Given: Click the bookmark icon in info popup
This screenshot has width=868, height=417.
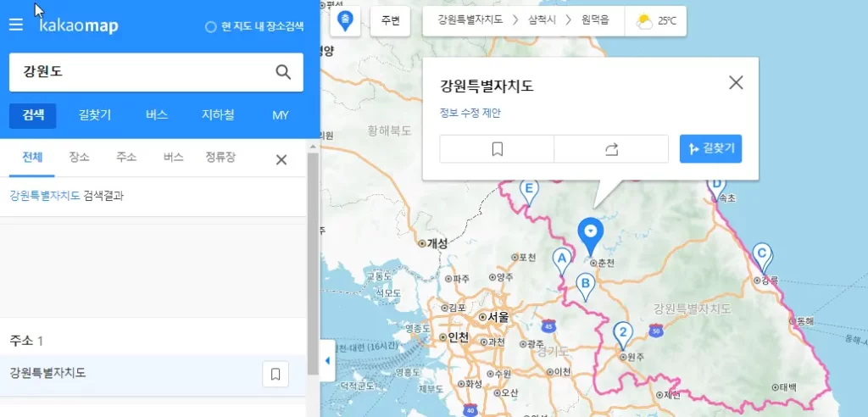Looking at the screenshot, I should pos(497,149).
